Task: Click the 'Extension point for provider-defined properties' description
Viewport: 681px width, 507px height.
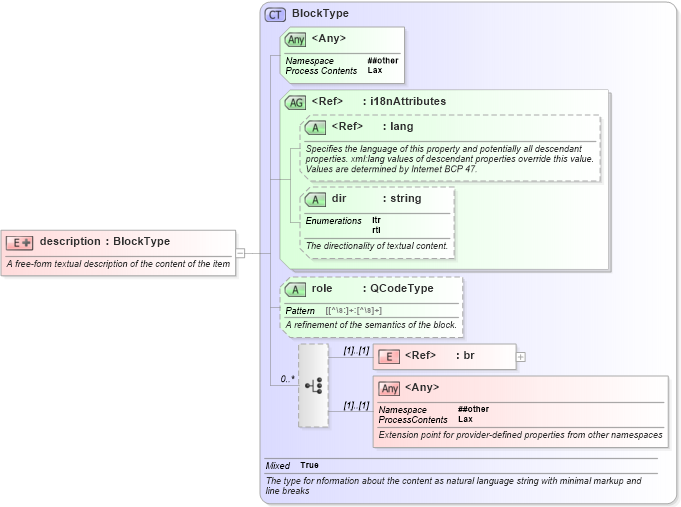Action: [520, 435]
